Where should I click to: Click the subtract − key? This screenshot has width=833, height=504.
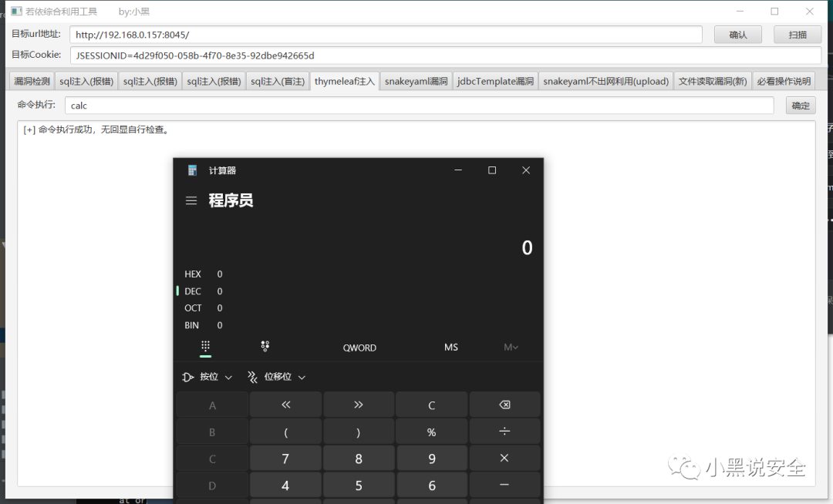pyautogui.click(x=504, y=485)
